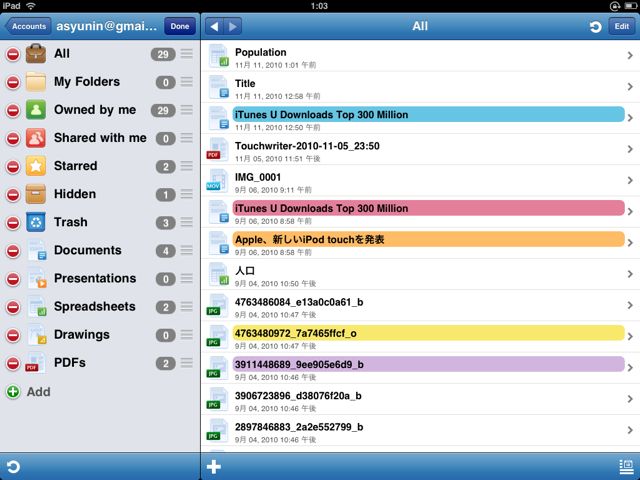Tap the MOV file icon of IMG_0001

pyautogui.click(x=217, y=180)
